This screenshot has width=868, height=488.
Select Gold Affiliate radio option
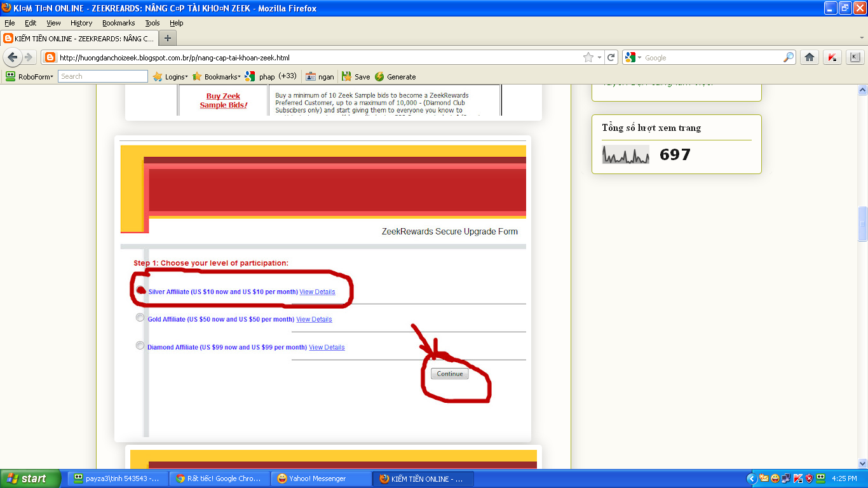pos(140,318)
